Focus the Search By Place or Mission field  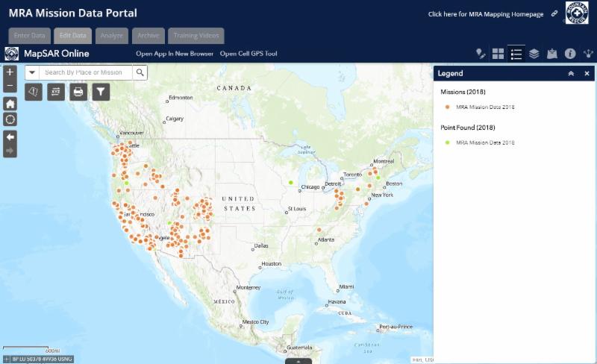coord(86,72)
